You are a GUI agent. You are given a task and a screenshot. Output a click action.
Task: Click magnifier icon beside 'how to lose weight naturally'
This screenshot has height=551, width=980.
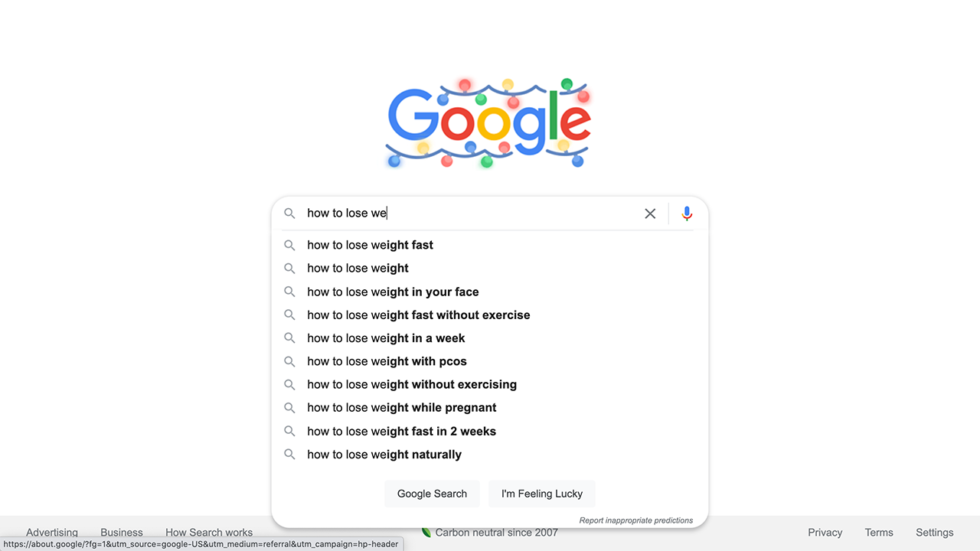[289, 455]
